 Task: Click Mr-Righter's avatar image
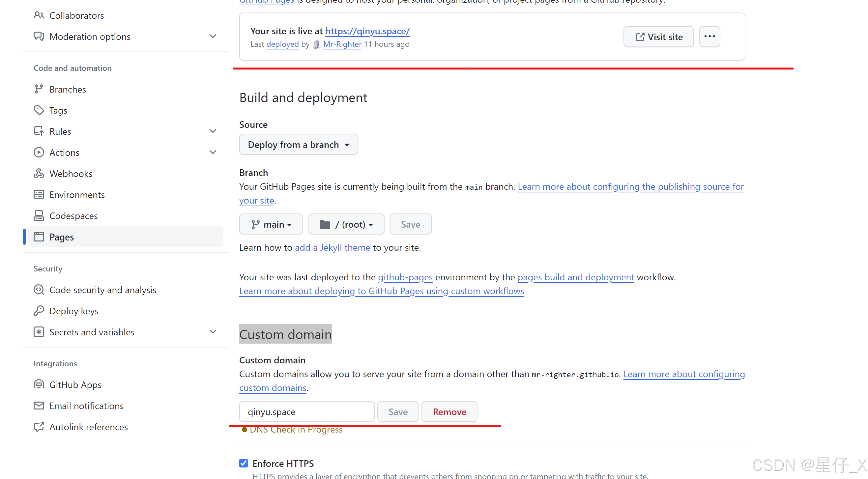316,44
